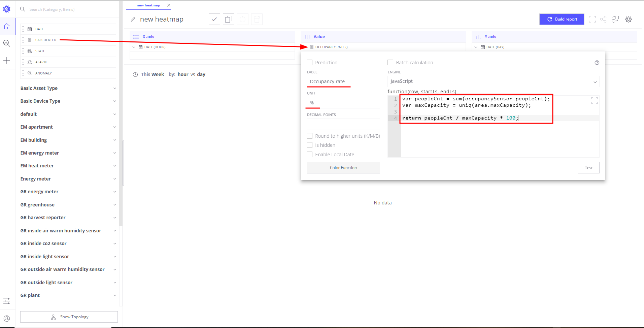
Task: Duplicate the report using copy icon
Action: point(228,19)
